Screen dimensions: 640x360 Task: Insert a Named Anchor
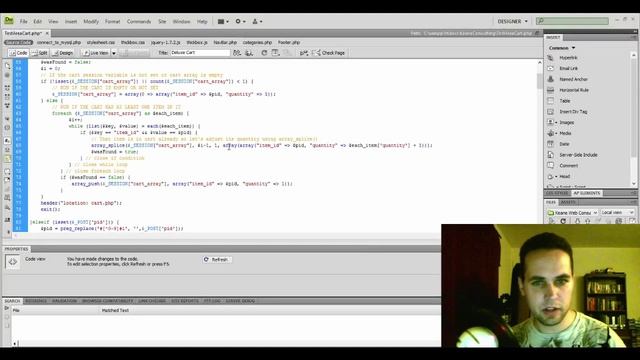(573, 79)
